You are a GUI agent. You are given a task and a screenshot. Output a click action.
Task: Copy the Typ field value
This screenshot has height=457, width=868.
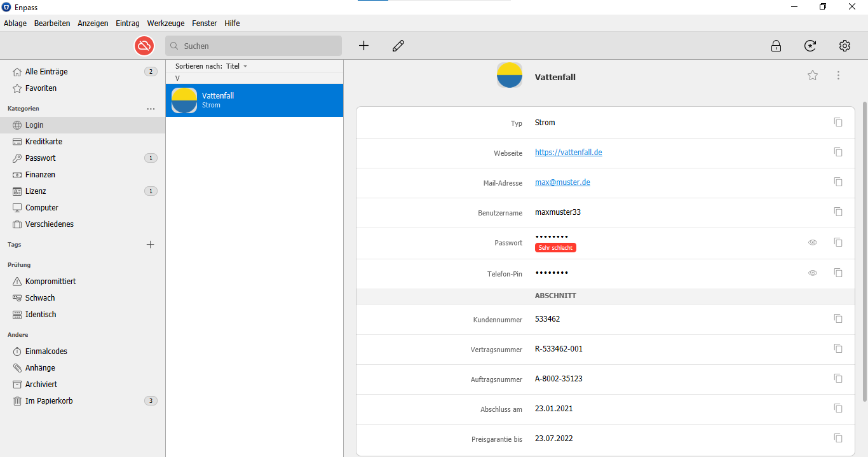(x=838, y=122)
